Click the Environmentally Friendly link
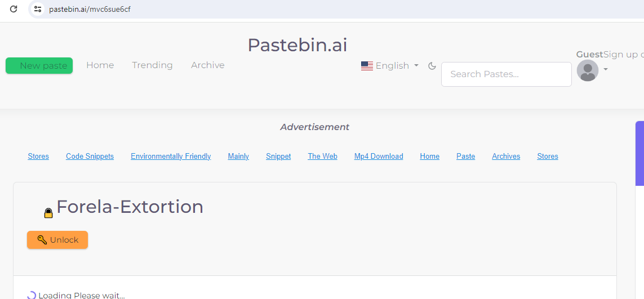Viewport: 644px width, 299px height. (x=171, y=157)
